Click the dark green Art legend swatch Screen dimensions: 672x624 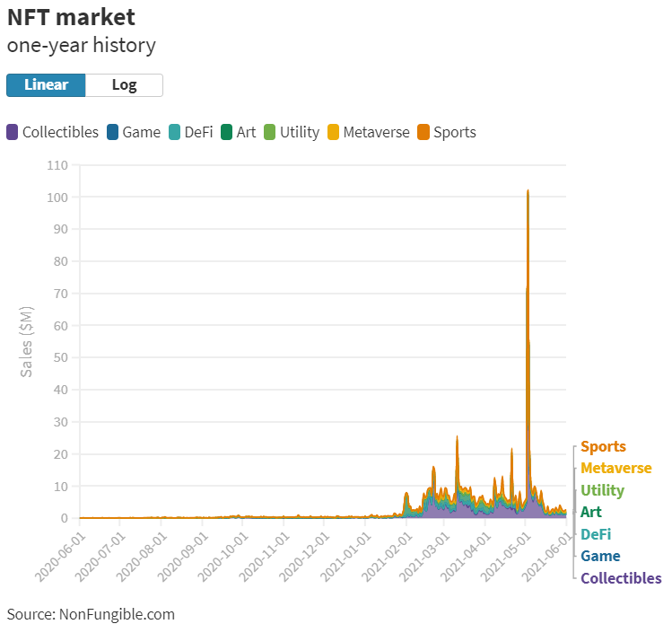(x=226, y=132)
